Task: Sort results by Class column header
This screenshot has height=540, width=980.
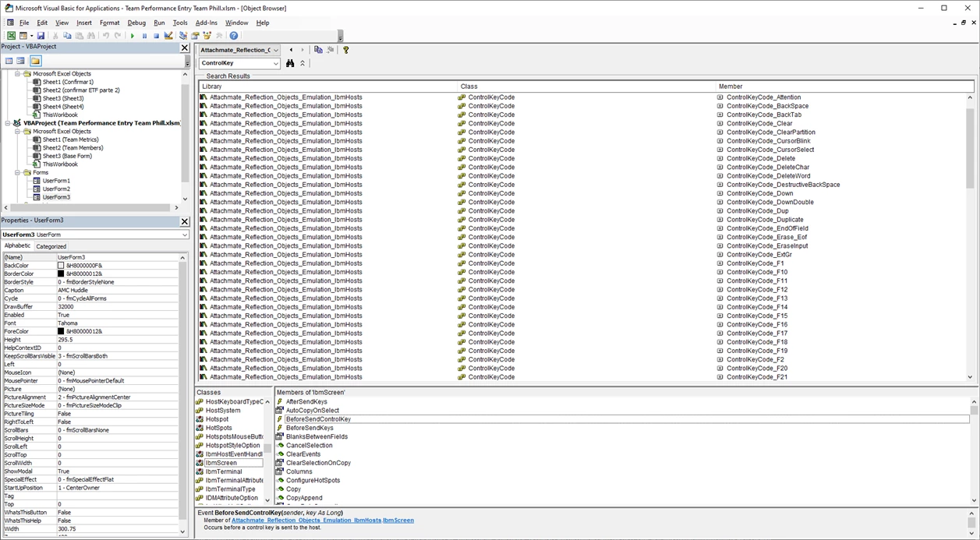Action: [x=586, y=86]
